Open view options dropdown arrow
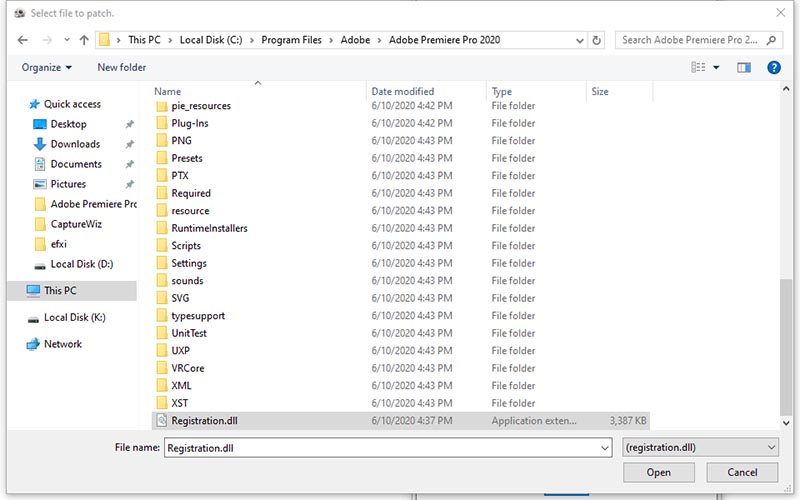Screen dimensions: 800x500 tap(716, 67)
